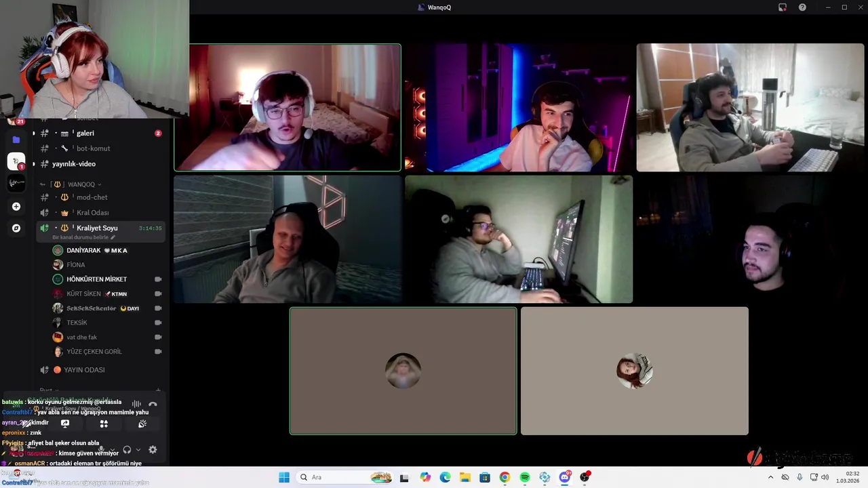Image resolution: width=868 pixels, height=488 pixels.
Task: Toggle Deafen with the headphones icon
Action: [x=127, y=449]
